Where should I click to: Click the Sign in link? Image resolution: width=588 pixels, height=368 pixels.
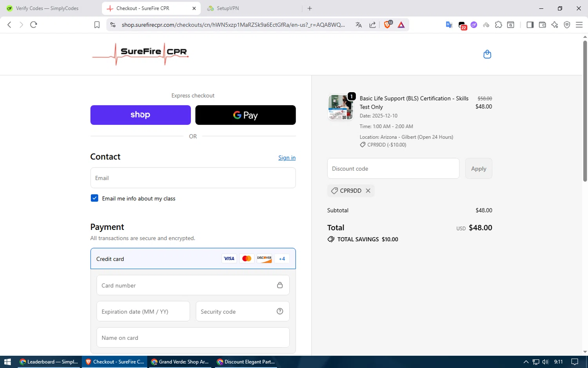click(x=287, y=158)
